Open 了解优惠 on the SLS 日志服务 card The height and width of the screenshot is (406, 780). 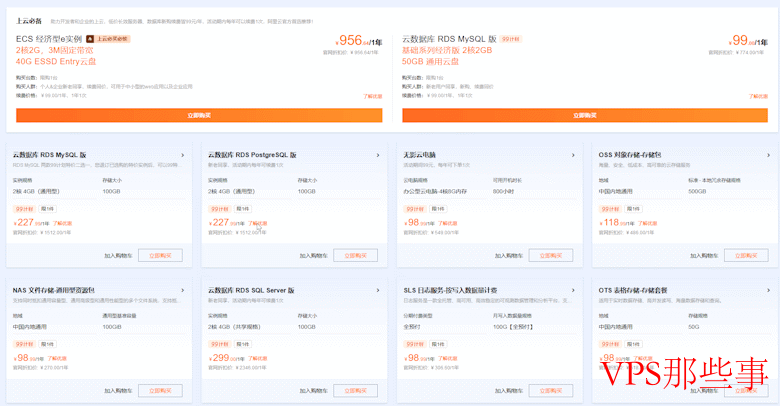[448, 358]
